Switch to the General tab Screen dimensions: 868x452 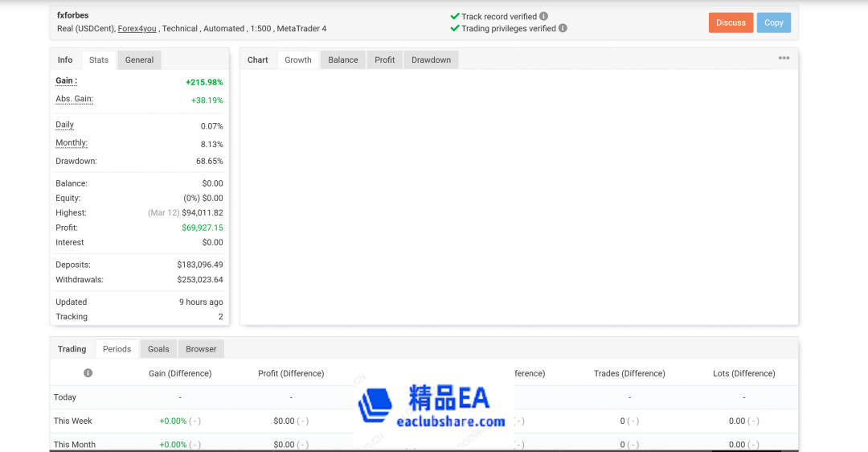point(139,60)
